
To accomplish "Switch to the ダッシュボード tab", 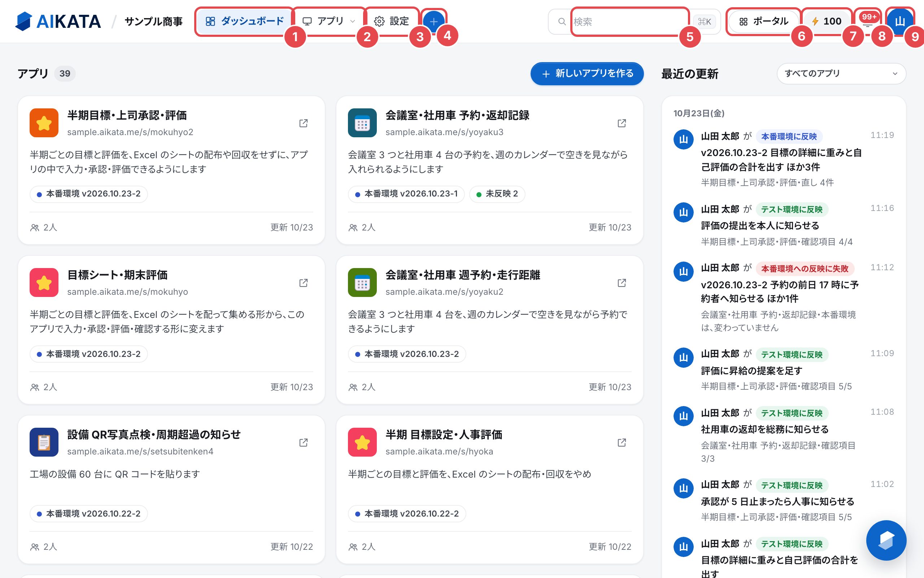I will pyautogui.click(x=244, y=21).
